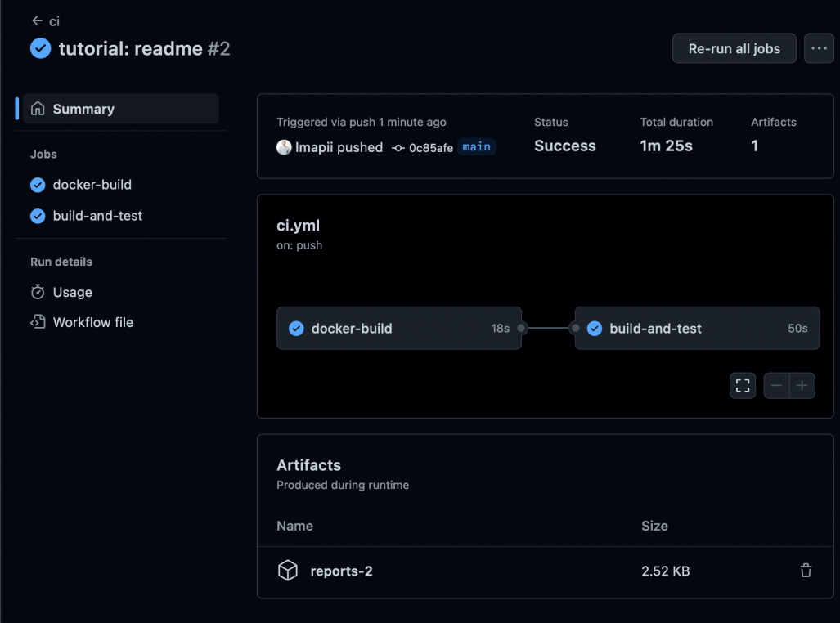Click the Artifacts count in run summary
The image size is (840, 623).
point(755,146)
